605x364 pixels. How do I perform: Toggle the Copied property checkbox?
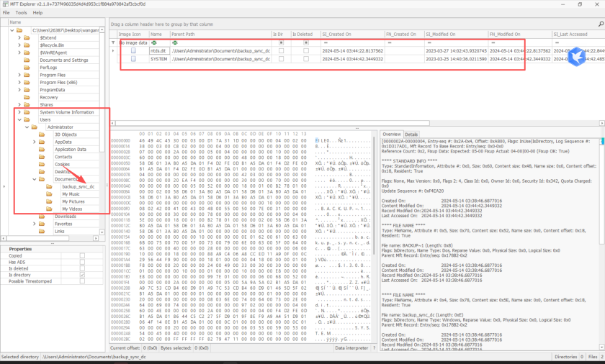82,255
